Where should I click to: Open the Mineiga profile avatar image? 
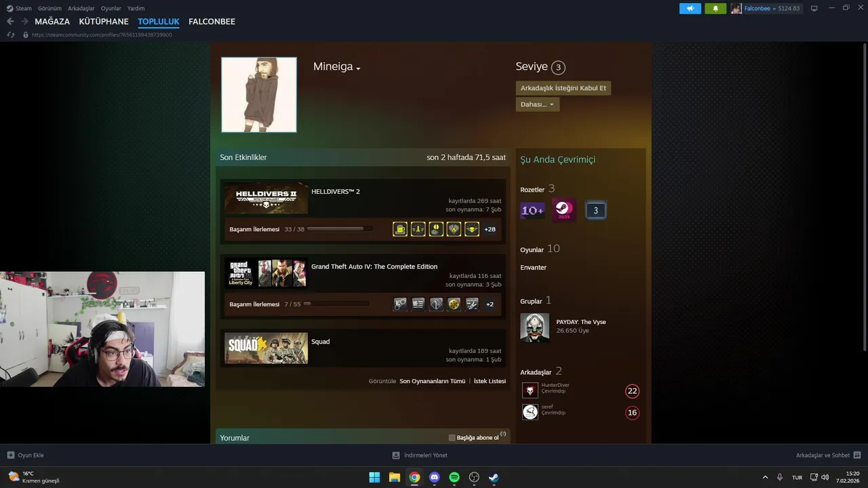click(x=259, y=95)
